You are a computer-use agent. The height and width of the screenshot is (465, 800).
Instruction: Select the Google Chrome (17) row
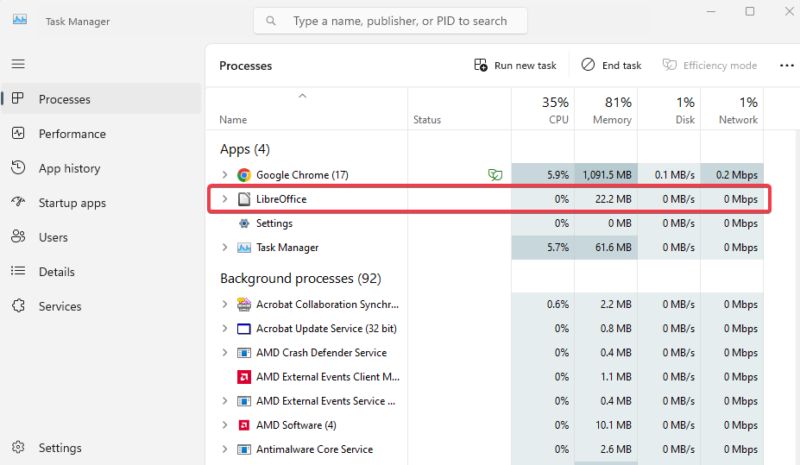click(x=485, y=175)
